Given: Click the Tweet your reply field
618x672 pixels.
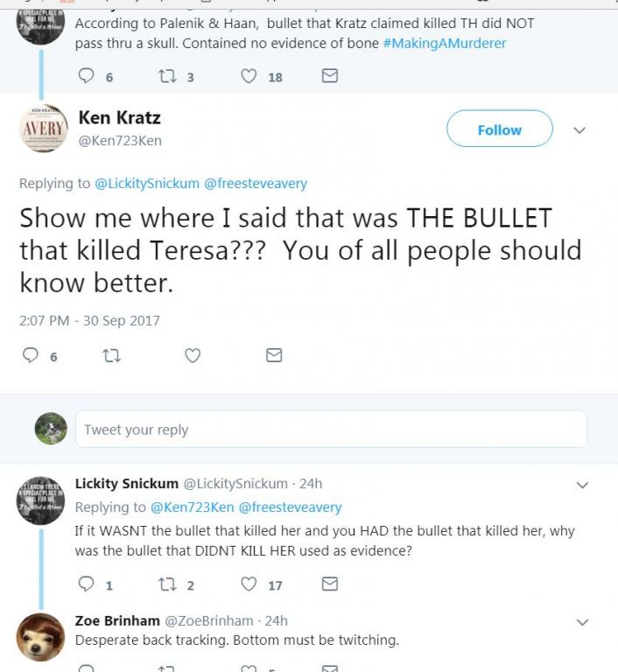Looking at the screenshot, I should [331, 430].
